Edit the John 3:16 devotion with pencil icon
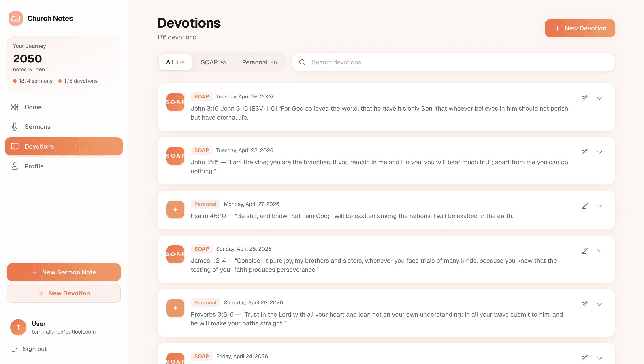Image resolution: width=644 pixels, height=364 pixels. [x=584, y=98]
